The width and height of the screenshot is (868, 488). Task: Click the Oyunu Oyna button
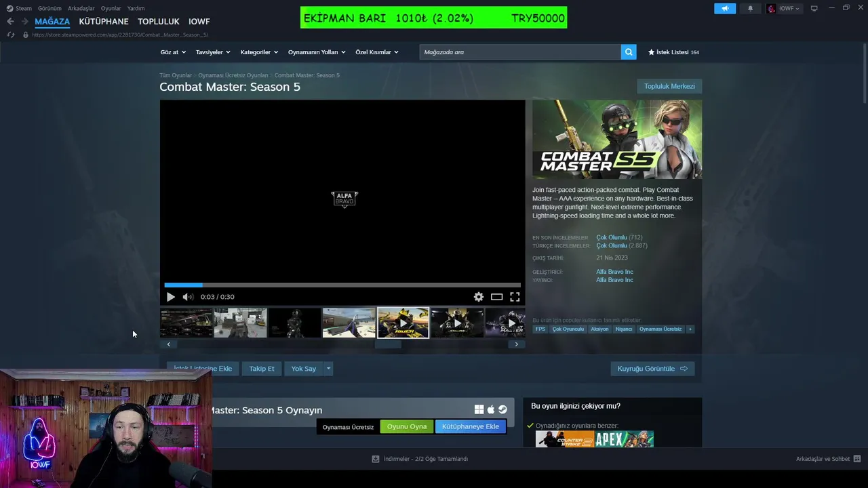click(x=407, y=426)
